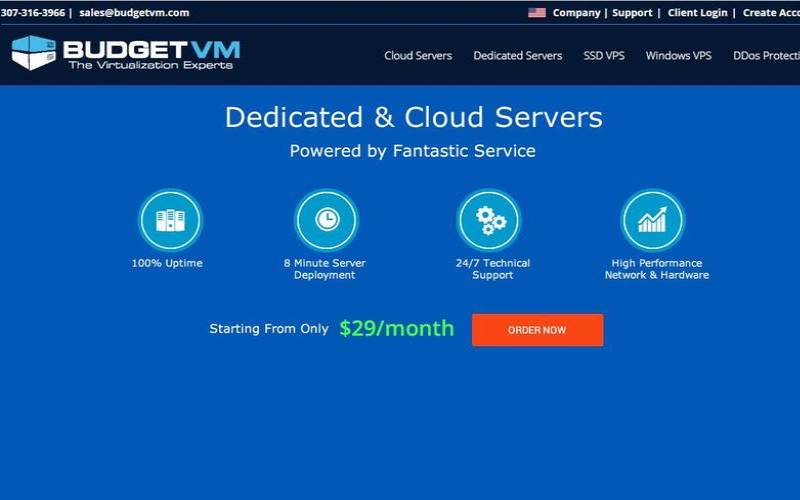
Task: Open the Company link
Action: (x=576, y=13)
